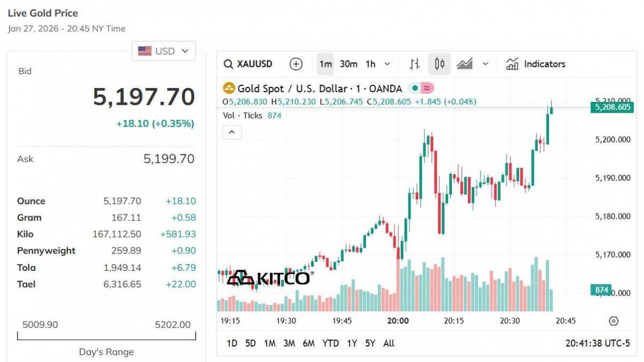Toggle the market status indicator pill
Viewport: 644px width, 362px height.
(x=421, y=88)
